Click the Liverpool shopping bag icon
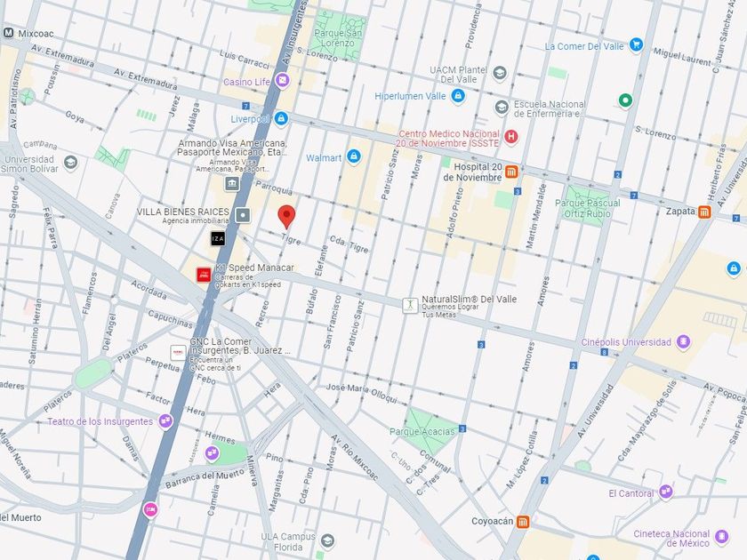This screenshot has width=747, height=560. [281, 118]
